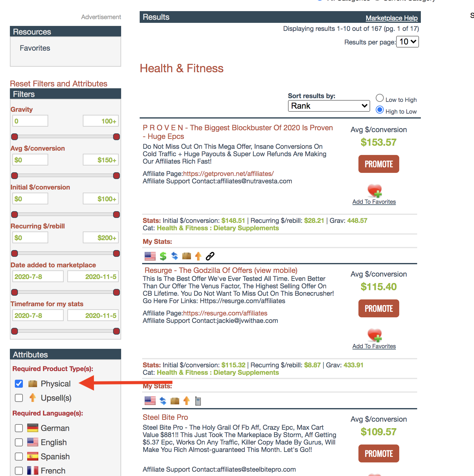
Task: Click US flag icon under Resurge stats
Action: [x=150, y=401]
